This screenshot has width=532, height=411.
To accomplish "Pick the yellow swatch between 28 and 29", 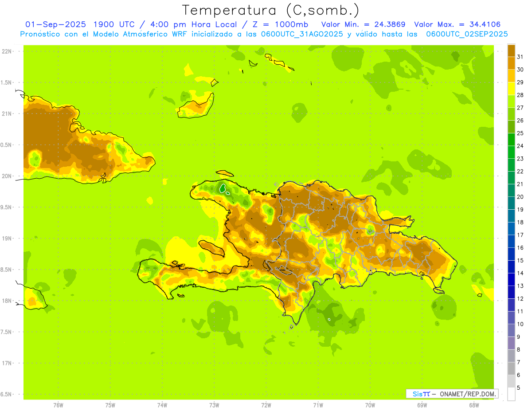I will point(511,89).
